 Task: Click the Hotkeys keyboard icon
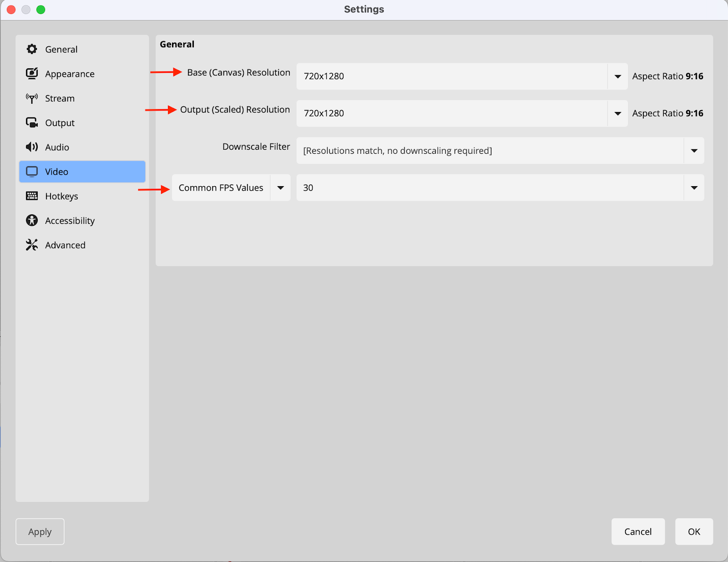coord(32,196)
